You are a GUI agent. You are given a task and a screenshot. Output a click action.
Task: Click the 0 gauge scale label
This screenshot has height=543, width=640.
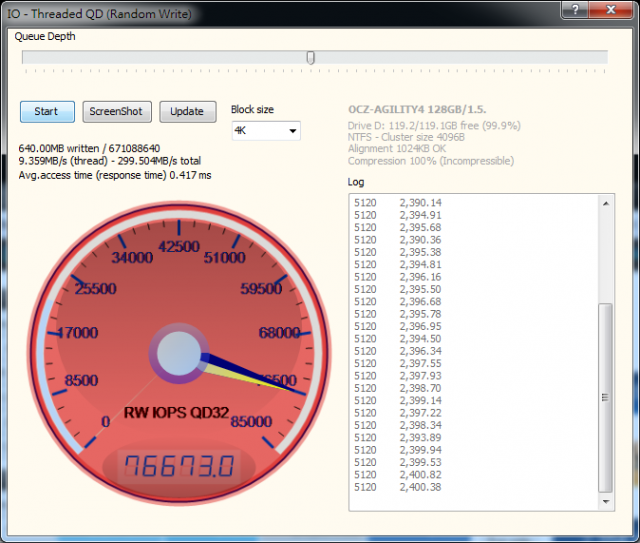pyautogui.click(x=106, y=421)
